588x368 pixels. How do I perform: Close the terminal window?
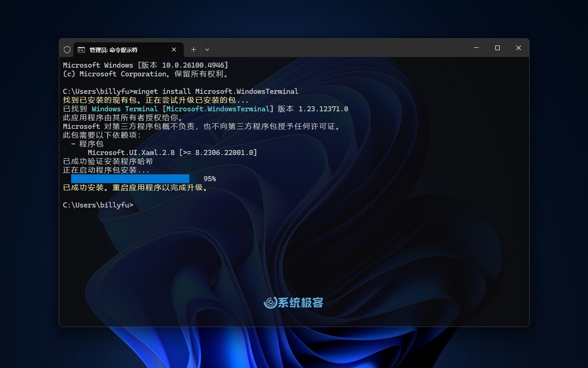click(519, 48)
